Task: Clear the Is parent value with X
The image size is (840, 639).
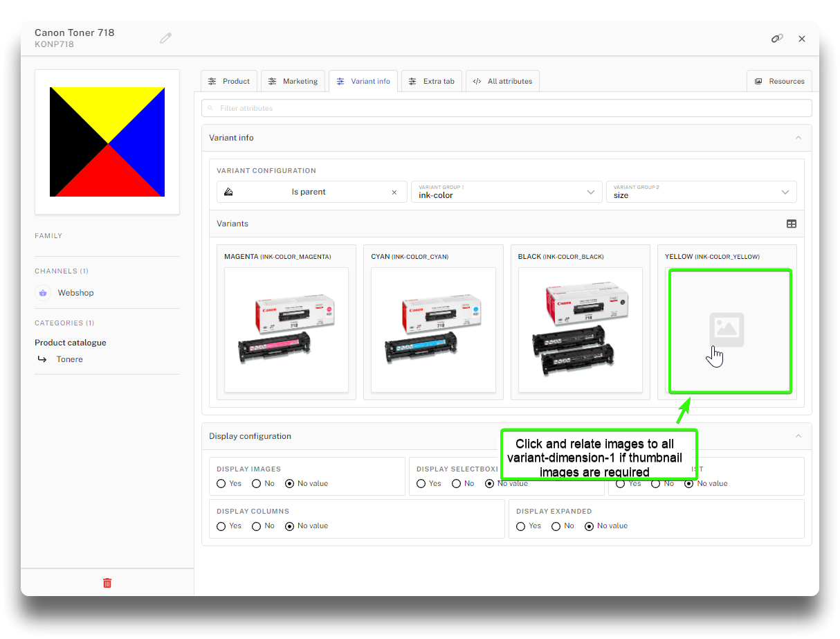Action: 394,192
